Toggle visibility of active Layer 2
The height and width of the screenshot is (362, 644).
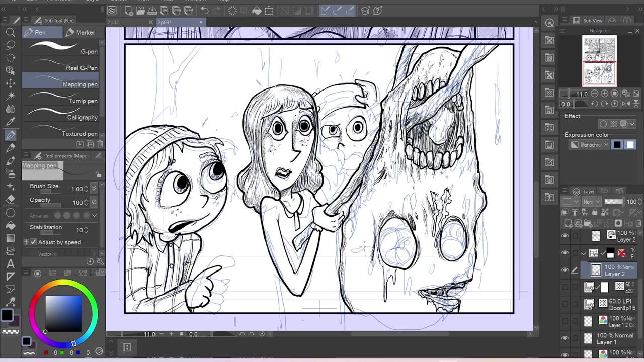click(565, 270)
